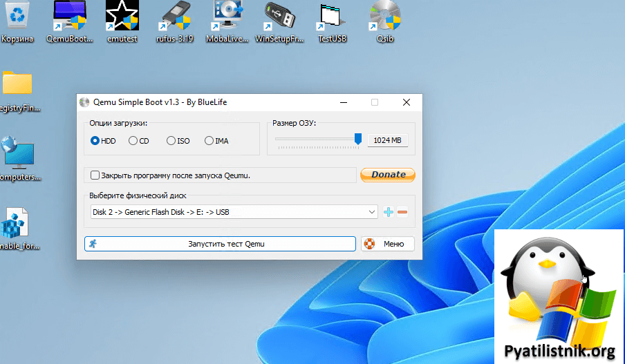Image resolution: width=625 pixels, height=364 pixels.
Task: Open the Меню button
Action: pos(387,244)
